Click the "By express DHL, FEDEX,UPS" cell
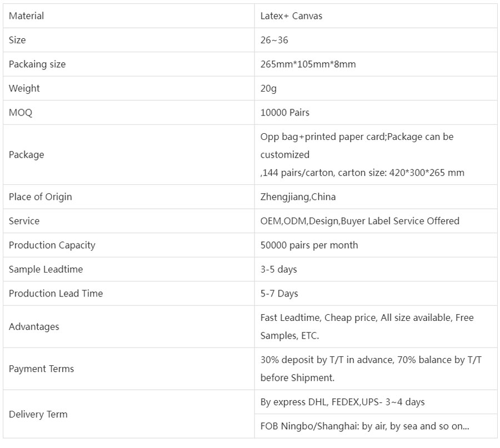 pyautogui.click(x=343, y=402)
